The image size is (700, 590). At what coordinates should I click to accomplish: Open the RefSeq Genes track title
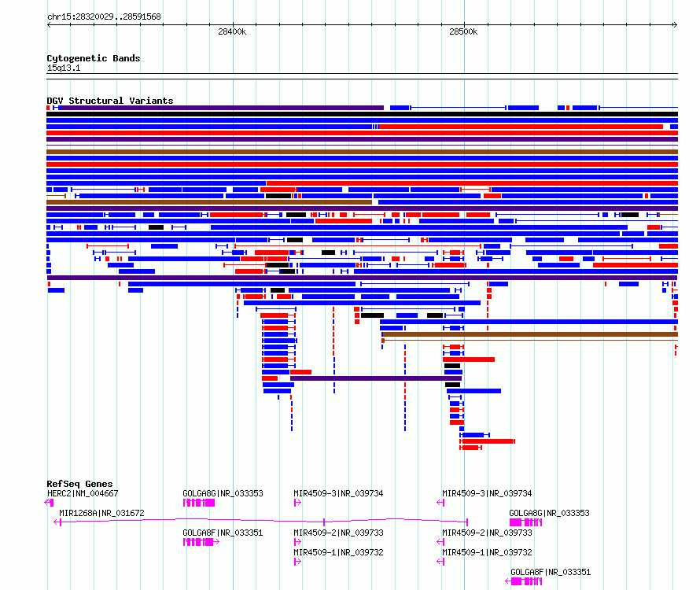tap(79, 484)
